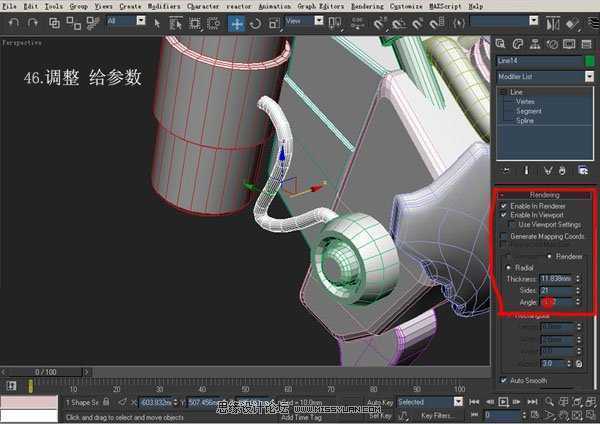Open the Modifiers menu
Screen dimensions: 600x424
coord(164,6)
